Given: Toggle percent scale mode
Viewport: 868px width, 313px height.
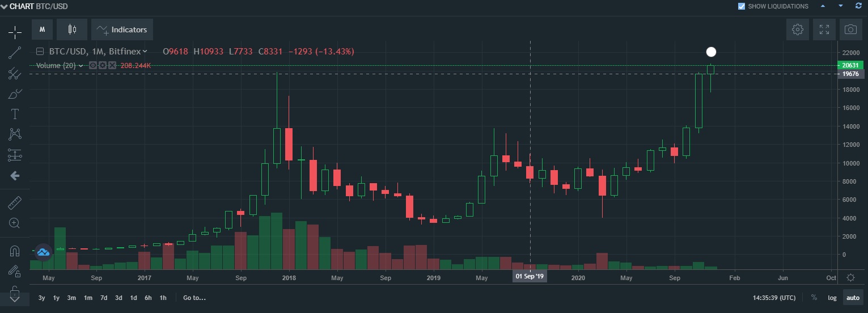Looking at the screenshot, I should (x=814, y=298).
